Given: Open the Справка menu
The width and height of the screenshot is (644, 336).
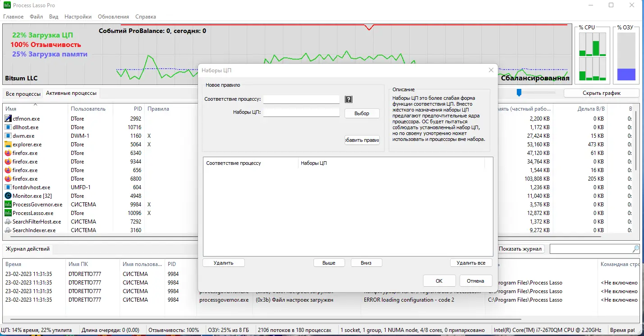Looking at the screenshot, I should (146, 17).
